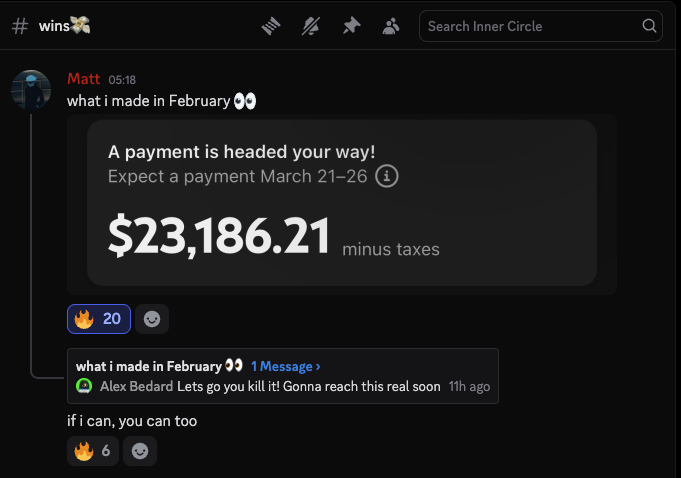Viewport: 681px width, 478px height.
Task: Open the Threads icon in header
Action: tap(272, 26)
